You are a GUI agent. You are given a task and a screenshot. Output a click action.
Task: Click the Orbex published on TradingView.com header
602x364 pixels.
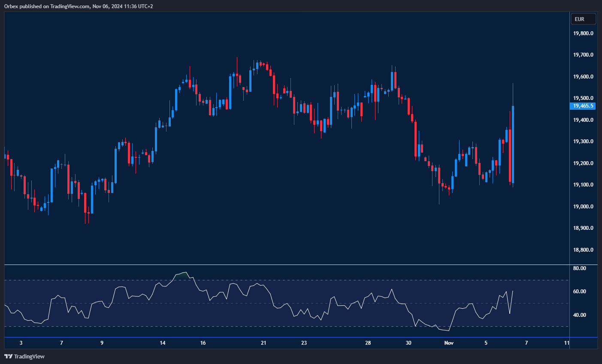pyautogui.click(x=79, y=6)
